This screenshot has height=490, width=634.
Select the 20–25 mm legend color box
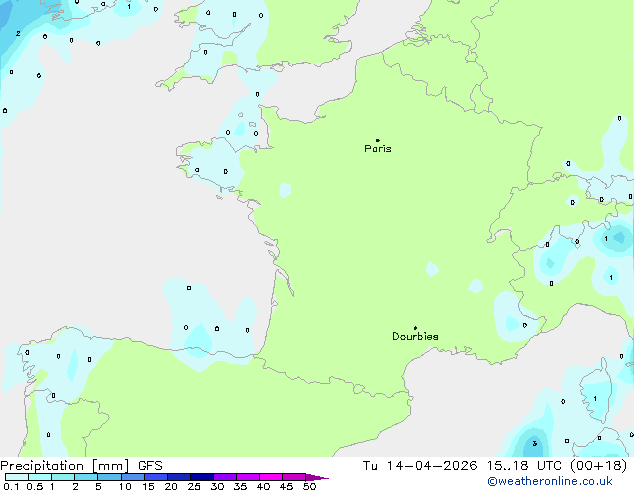pos(179,477)
